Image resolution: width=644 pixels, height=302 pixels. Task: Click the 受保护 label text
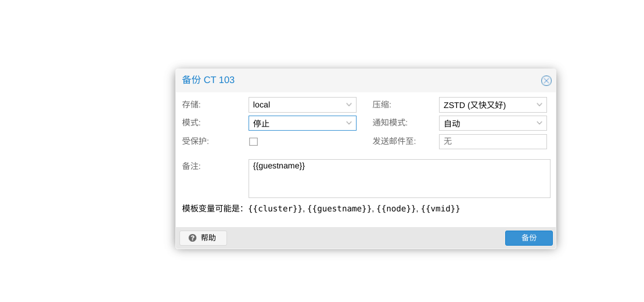(196, 141)
